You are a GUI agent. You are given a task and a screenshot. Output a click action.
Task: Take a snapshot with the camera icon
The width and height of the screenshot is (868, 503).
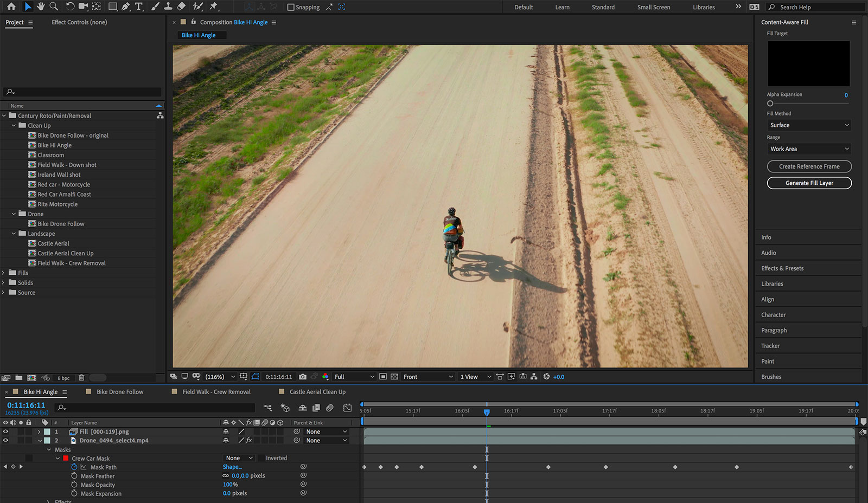click(x=303, y=377)
